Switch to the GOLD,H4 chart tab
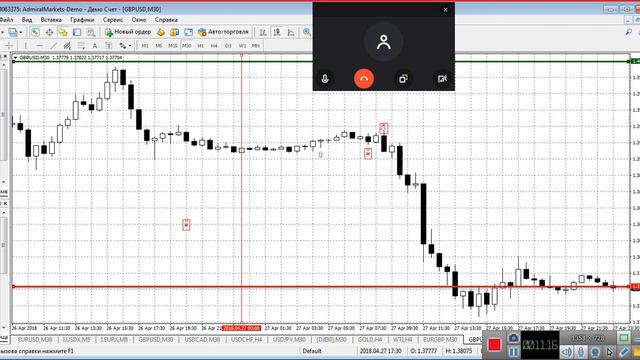Viewport: 640px width, 360px height. (370, 339)
